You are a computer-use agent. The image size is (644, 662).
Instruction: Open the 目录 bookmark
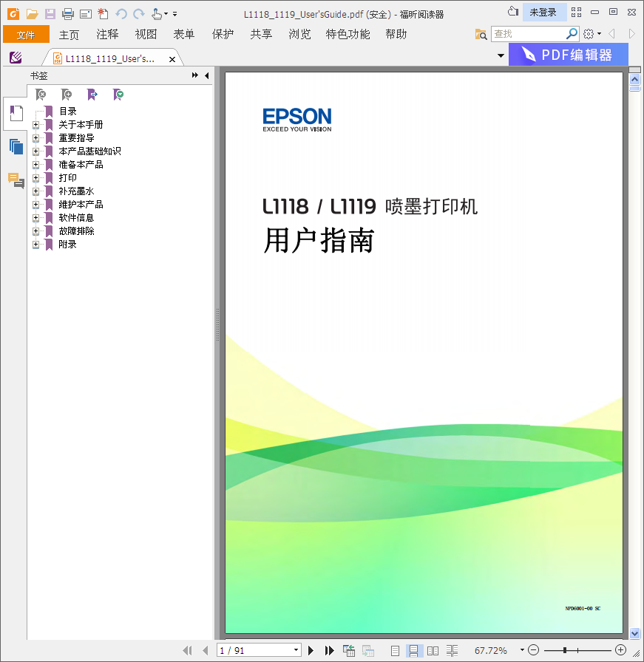(67, 112)
